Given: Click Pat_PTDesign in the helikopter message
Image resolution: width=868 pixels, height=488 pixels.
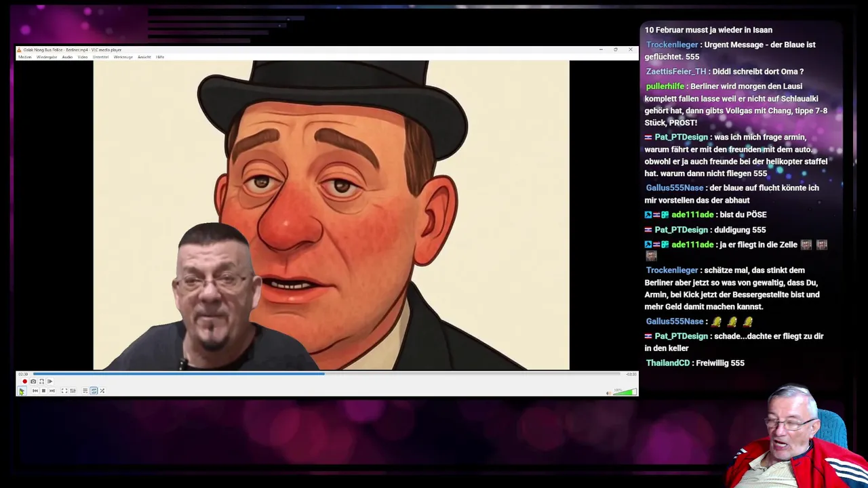Looking at the screenshot, I should point(681,137).
